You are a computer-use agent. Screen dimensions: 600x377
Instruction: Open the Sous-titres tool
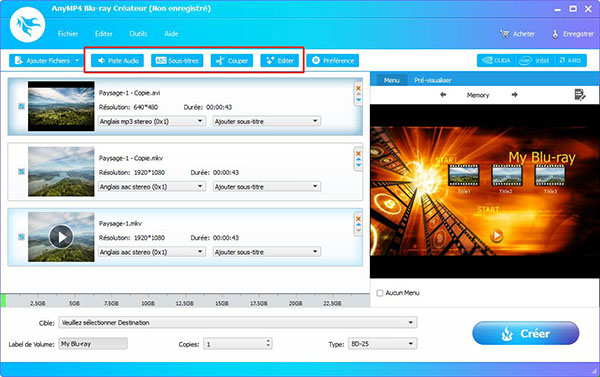point(177,60)
